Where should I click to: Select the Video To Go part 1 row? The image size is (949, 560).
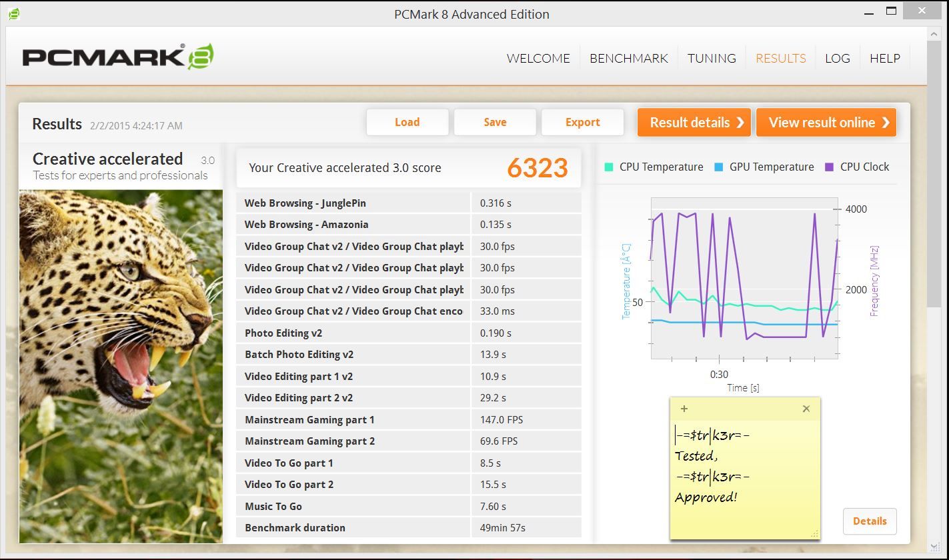408,463
